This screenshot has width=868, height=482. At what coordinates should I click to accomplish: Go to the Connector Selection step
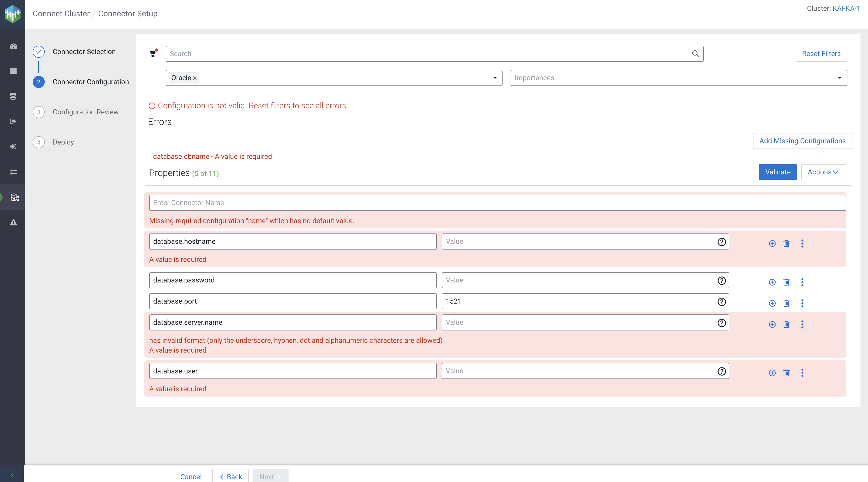click(84, 52)
